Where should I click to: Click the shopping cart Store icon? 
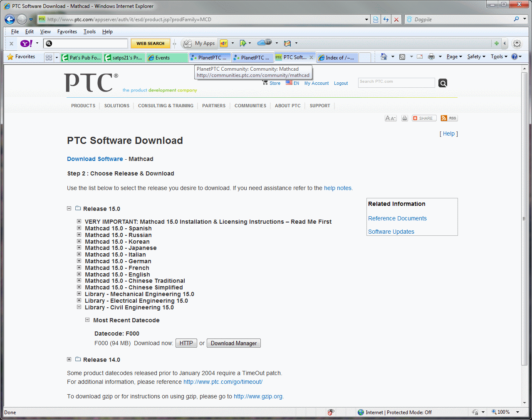tap(265, 82)
